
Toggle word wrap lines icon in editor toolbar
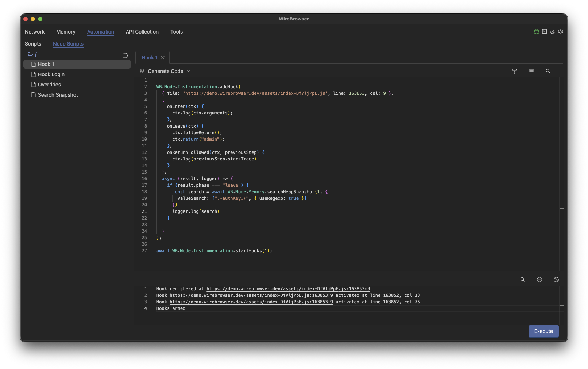531,71
